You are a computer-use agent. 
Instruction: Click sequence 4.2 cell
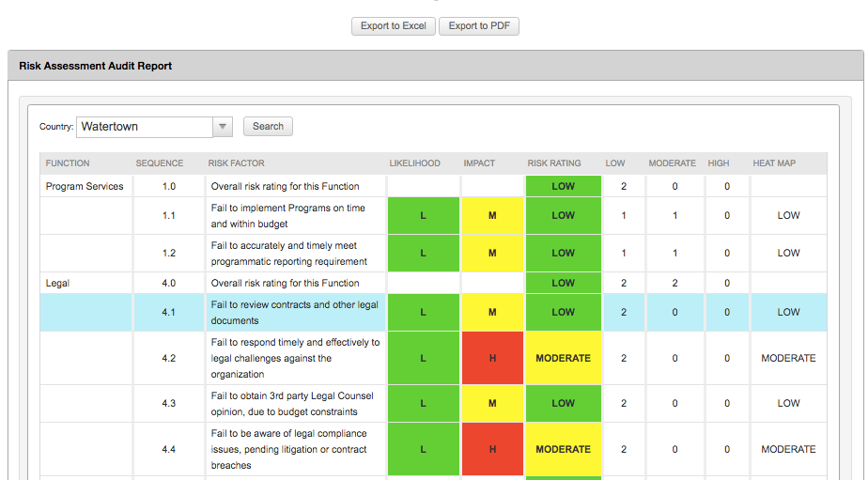tap(169, 358)
